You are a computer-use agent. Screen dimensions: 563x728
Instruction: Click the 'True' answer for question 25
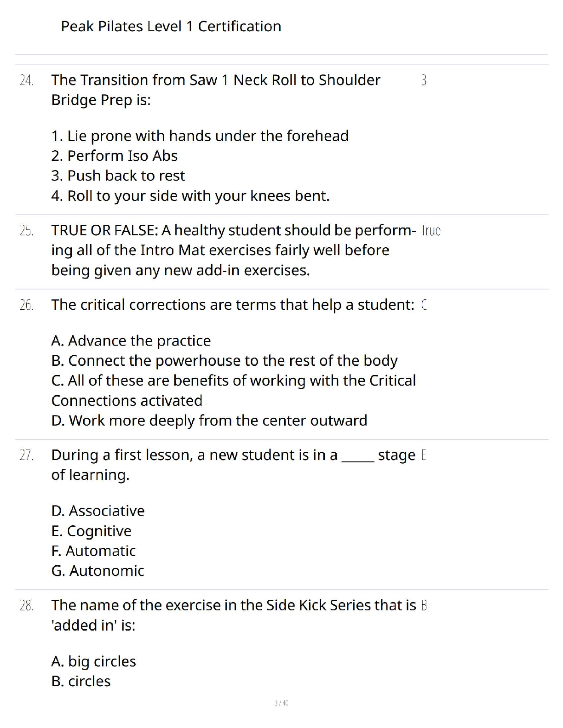(x=431, y=230)
